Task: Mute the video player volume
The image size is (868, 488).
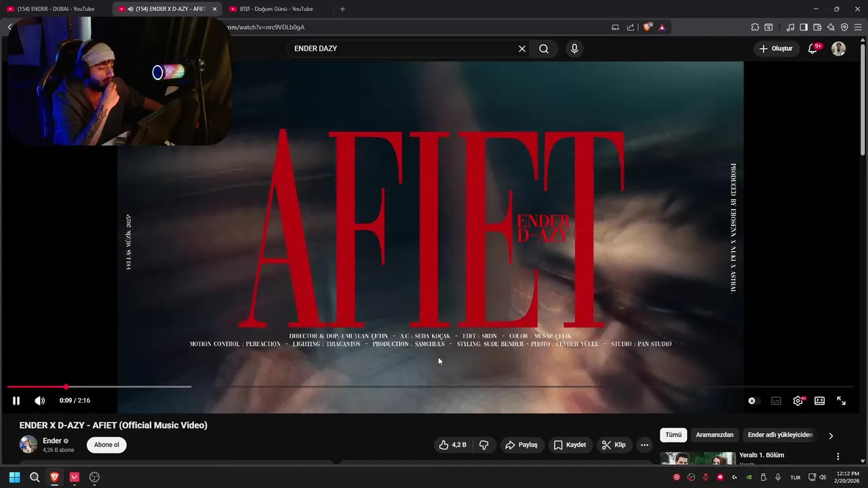Action: (x=39, y=401)
